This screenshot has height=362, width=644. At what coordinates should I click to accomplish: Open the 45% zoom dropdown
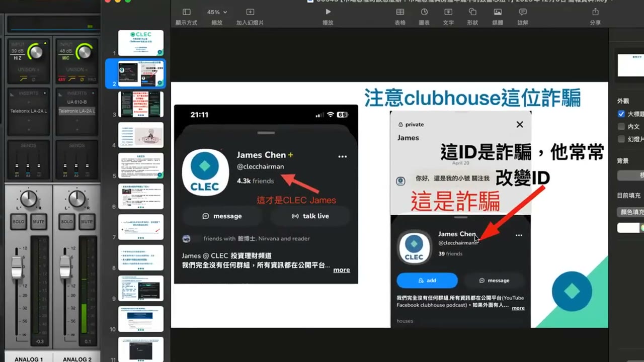pos(217,12)
